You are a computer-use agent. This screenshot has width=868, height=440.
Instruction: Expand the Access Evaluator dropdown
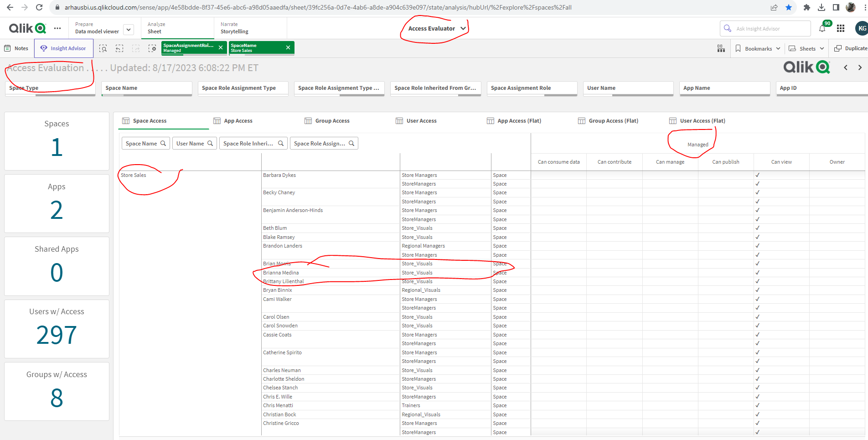(x=463, y=28)
